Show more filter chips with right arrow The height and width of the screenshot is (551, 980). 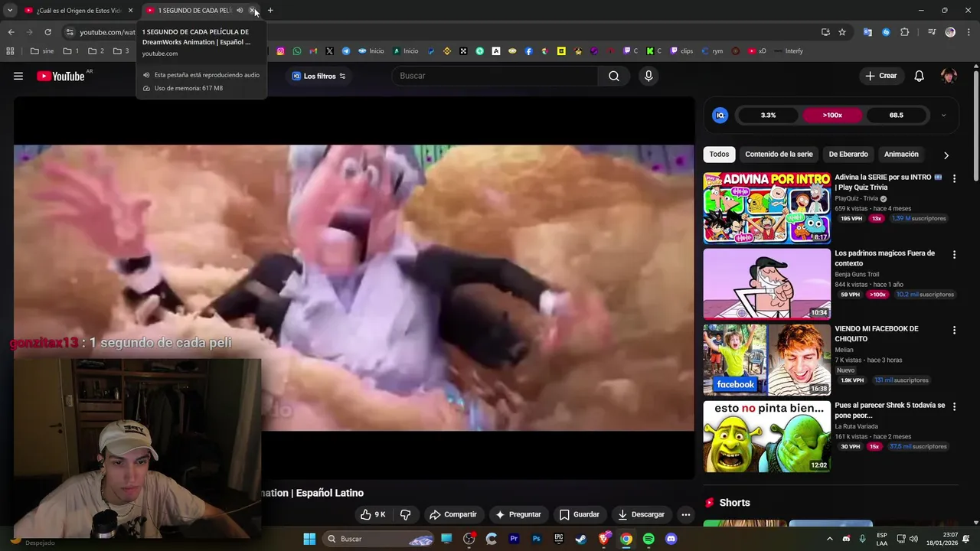pos(946,155)
